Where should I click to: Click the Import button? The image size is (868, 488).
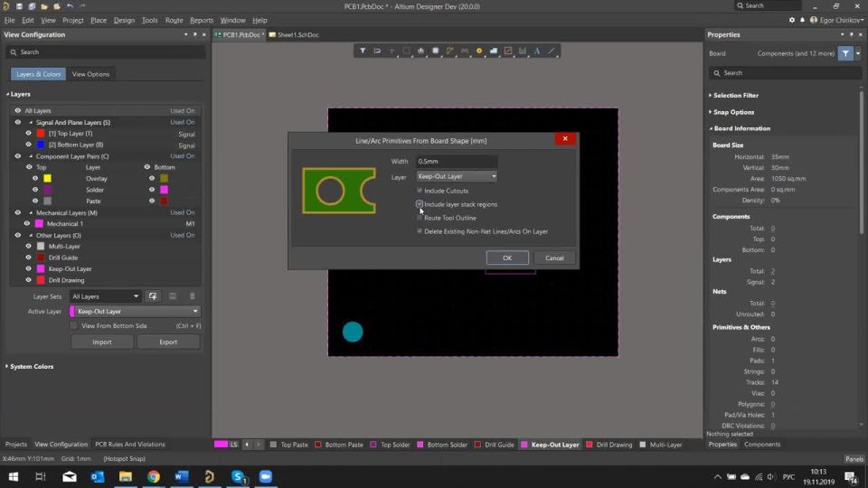[x=102, y=342]
